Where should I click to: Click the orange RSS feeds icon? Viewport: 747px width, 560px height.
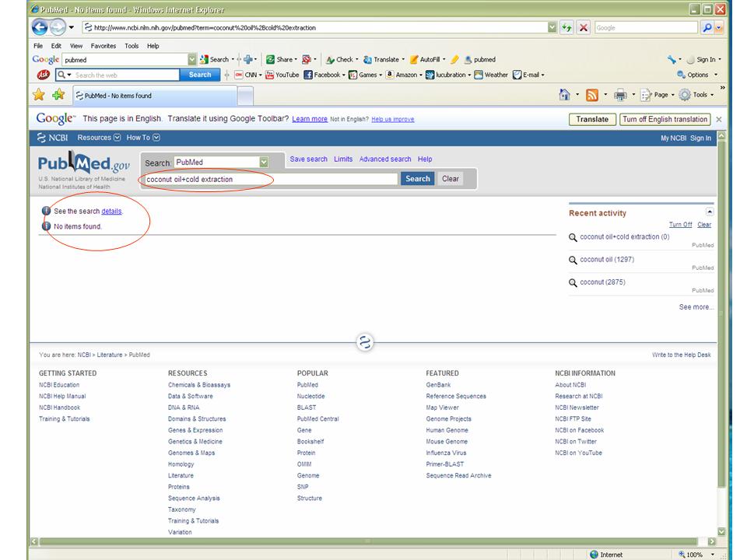[x=591, y=95]
